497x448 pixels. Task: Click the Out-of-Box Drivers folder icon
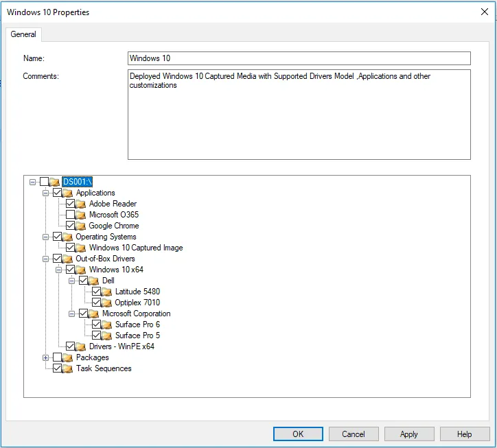point(67,259)
